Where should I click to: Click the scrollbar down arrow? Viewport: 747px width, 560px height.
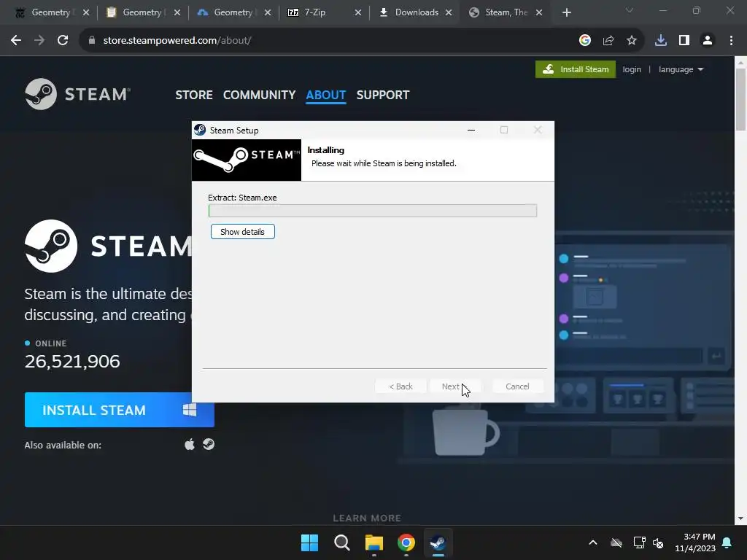(740, 518)
